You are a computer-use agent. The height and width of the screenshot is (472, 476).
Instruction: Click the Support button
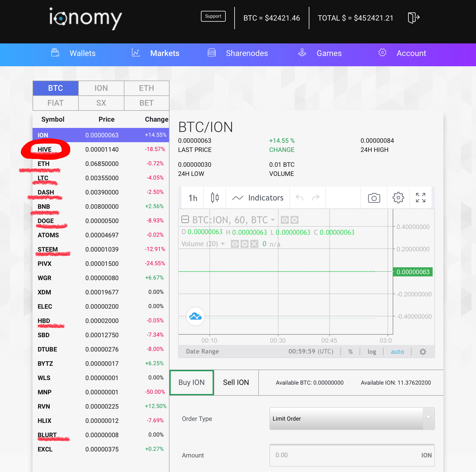click(x=213, y=16)
